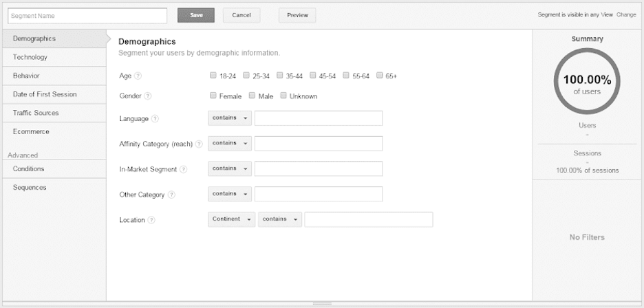Open advanced Sequences tab
The height and width of the screenshot is (308, 644).
pos(54,188)
